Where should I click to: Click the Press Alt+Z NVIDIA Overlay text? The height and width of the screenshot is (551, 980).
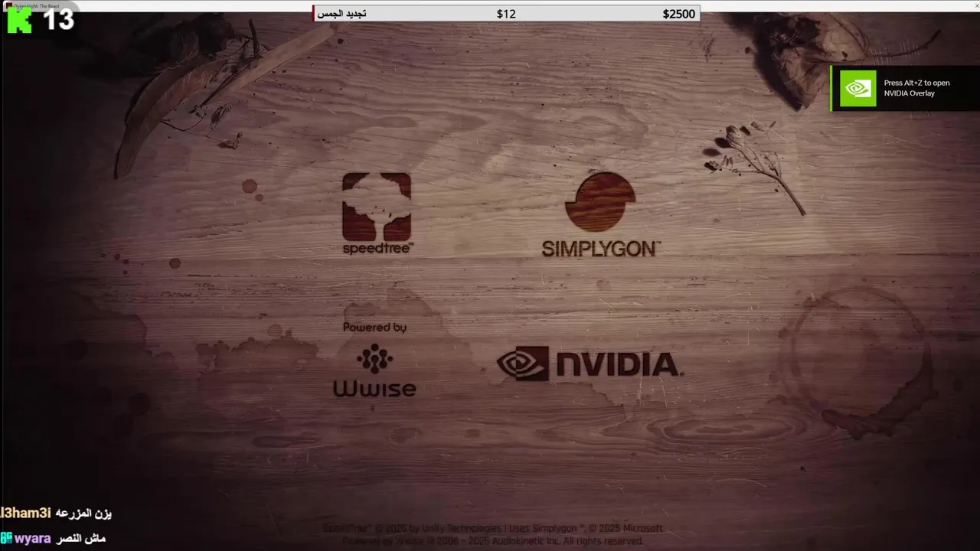916,88
